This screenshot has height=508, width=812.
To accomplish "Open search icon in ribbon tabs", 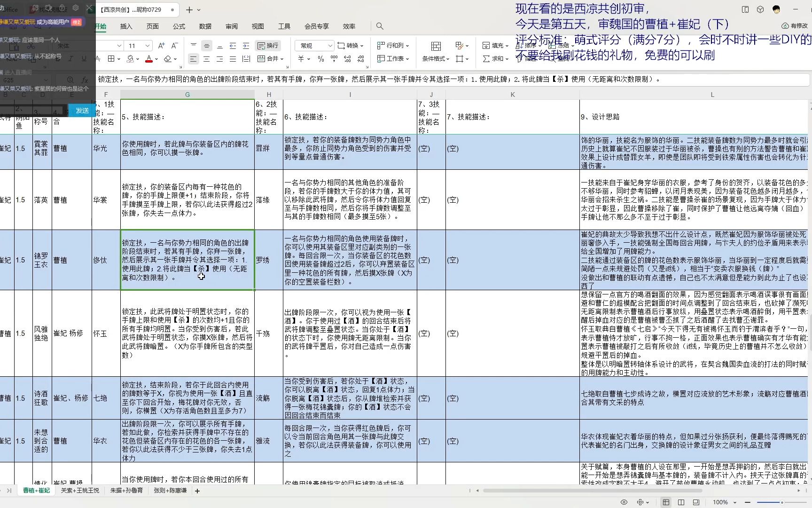I will (380, 26).
